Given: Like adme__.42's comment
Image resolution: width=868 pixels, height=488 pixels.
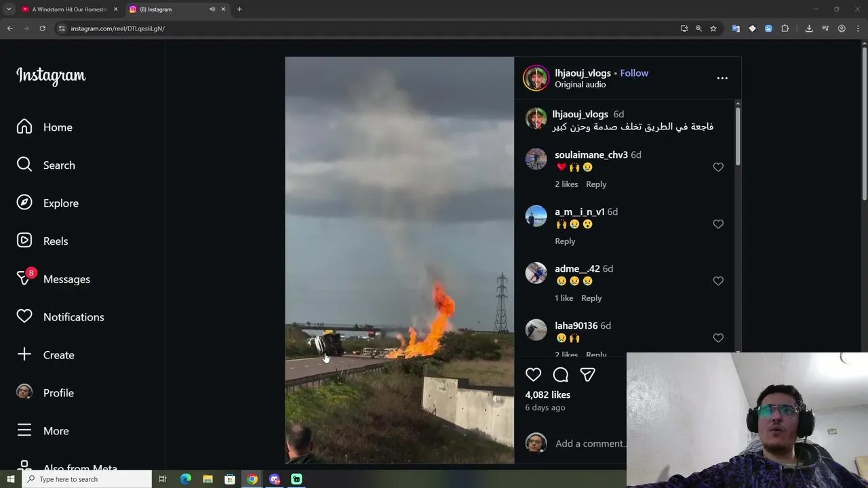Looking at the screenshot, I should click(x=718, y=281).
